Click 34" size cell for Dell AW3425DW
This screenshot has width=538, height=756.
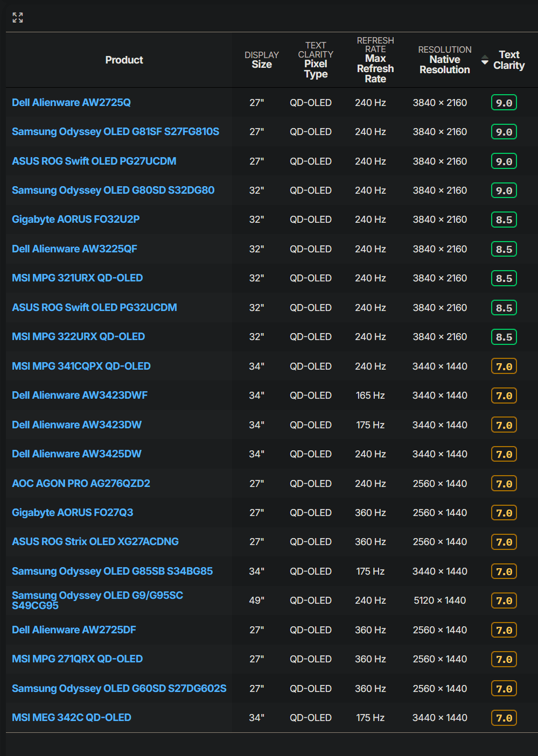257,454
